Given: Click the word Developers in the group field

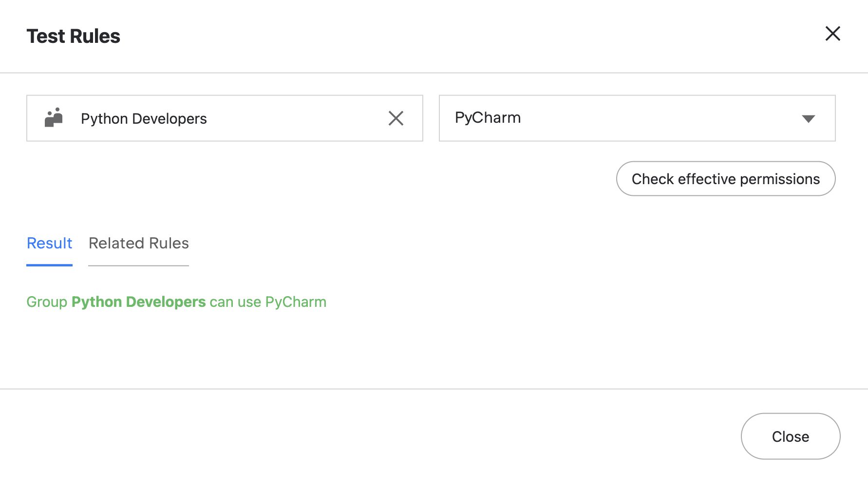Looking at the screenshot, I should click(x=169, y=119).
